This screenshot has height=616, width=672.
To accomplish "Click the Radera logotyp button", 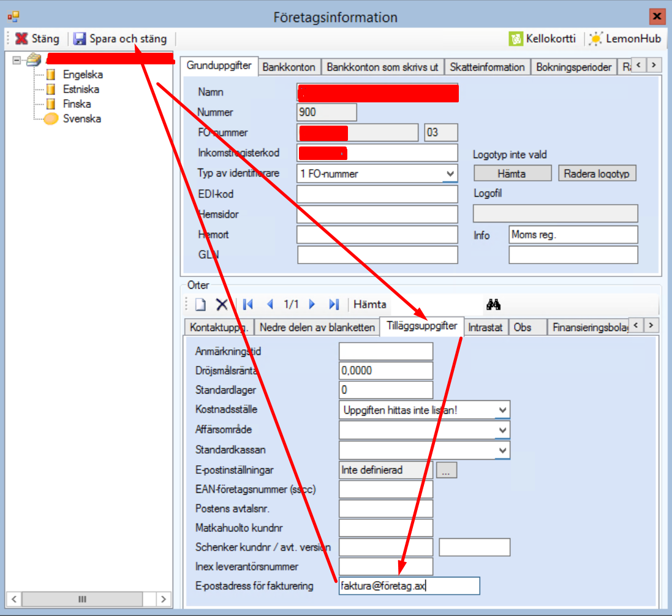I will pos(597,173).
